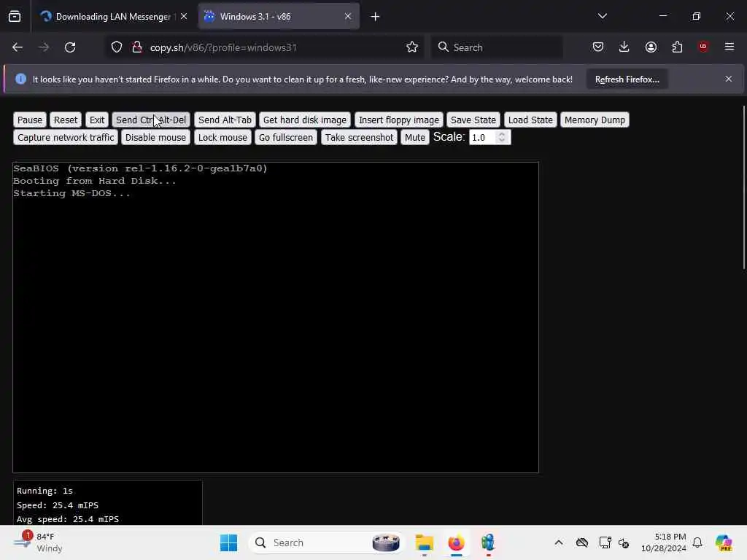Open Firefox View icon in tab bar
Viewport: 747px width, 560px height.
(15, 16)
